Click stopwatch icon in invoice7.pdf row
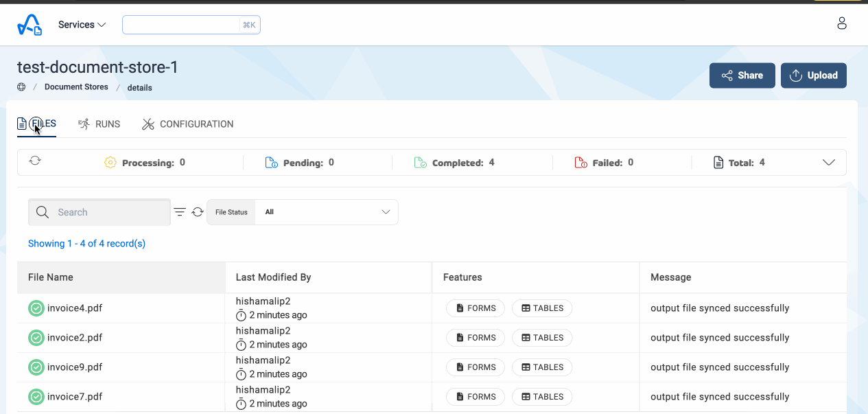 tap(241, 404)
